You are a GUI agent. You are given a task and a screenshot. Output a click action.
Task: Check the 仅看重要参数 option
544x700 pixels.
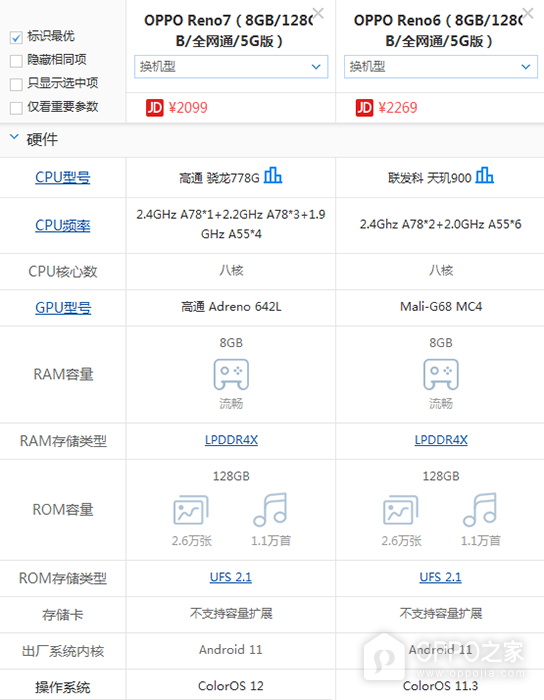click(16, 108)
